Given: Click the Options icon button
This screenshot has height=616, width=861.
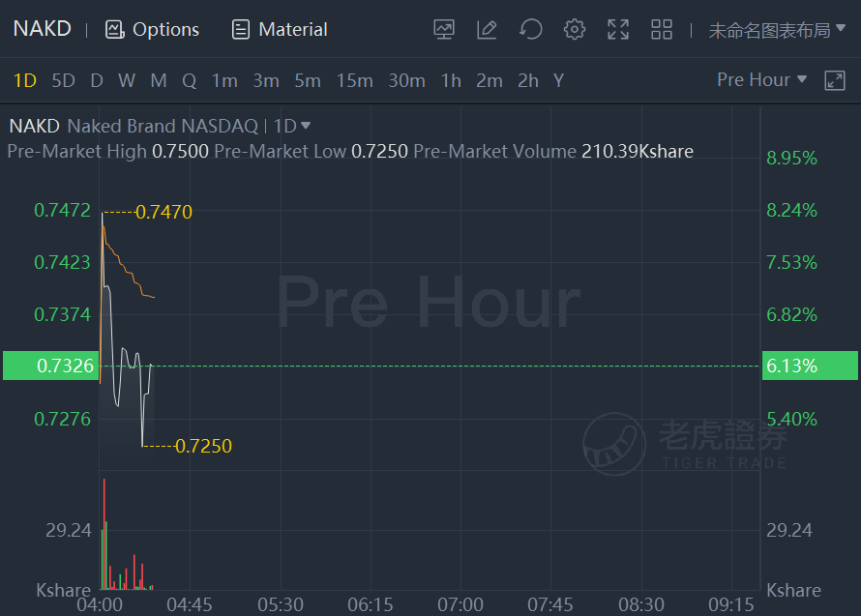Looking at the screenshot, I should point(152,29).
